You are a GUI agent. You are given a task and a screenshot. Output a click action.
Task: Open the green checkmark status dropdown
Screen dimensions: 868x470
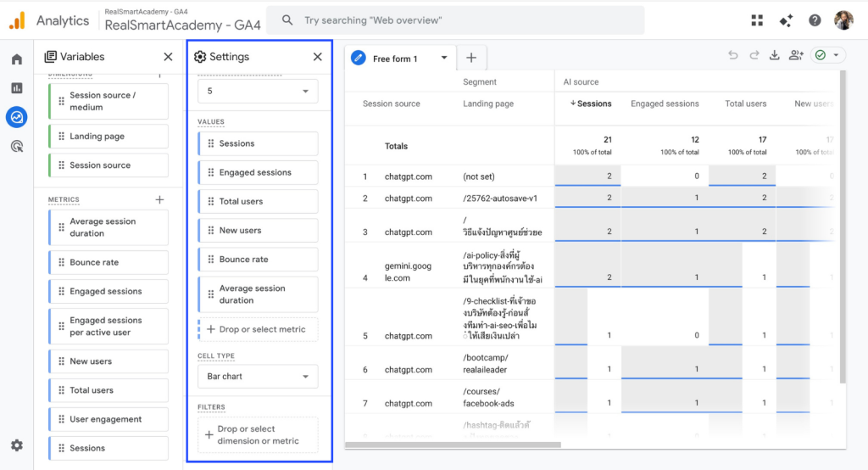point(827,55)
